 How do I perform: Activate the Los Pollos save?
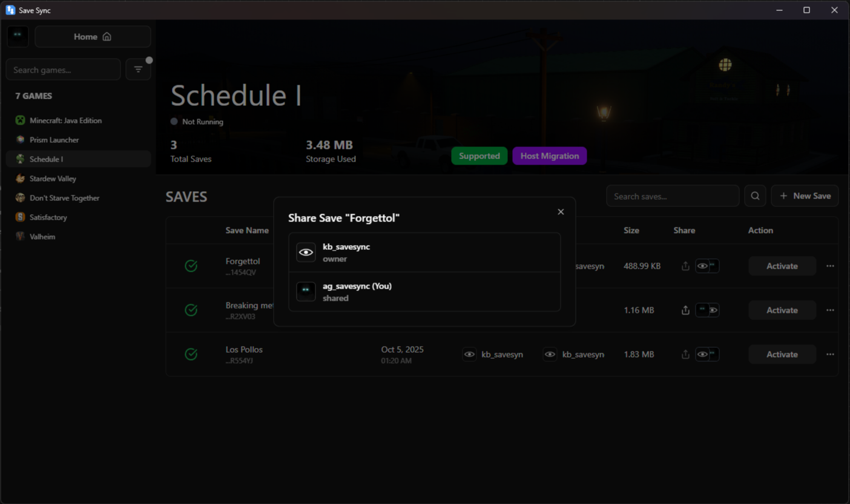(x=782, y=355)
